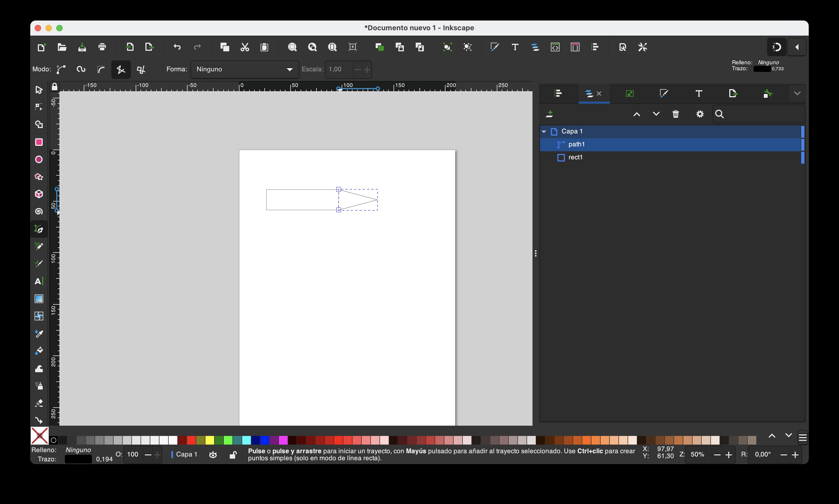Select the Calligraphy tool

coord(39,264)
